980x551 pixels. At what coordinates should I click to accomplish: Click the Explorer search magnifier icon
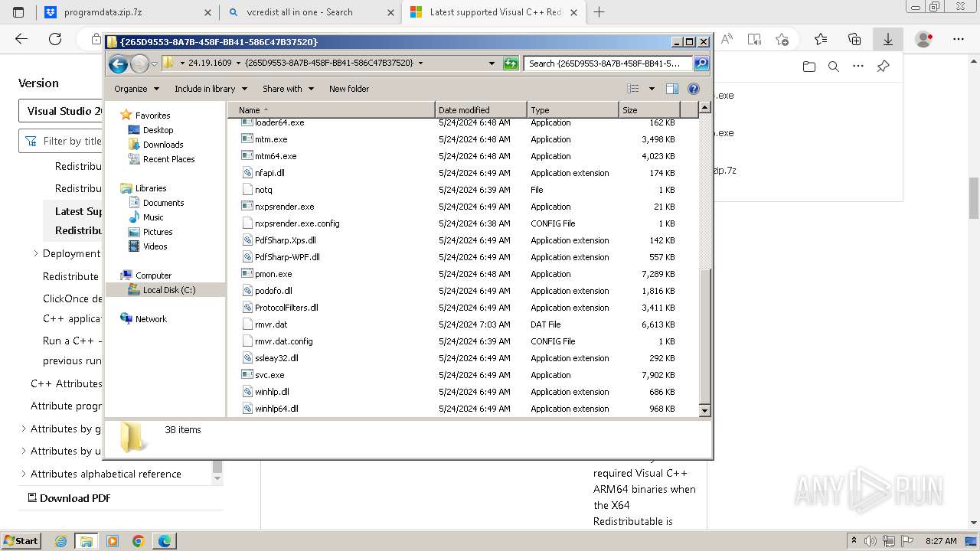click(x=701, y=64)
